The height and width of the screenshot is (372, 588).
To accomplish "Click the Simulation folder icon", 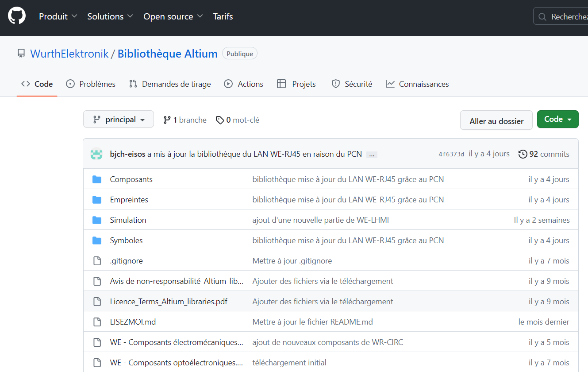I will click(x=97, y=220).
